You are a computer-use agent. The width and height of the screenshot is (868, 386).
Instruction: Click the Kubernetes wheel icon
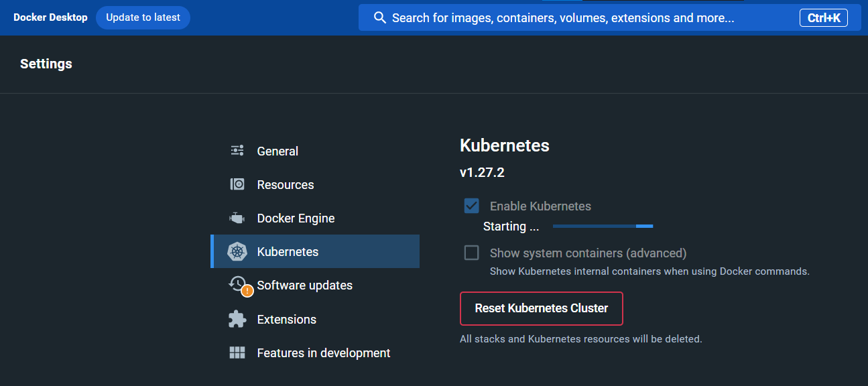pyautogui.click(x=237, y=252)
